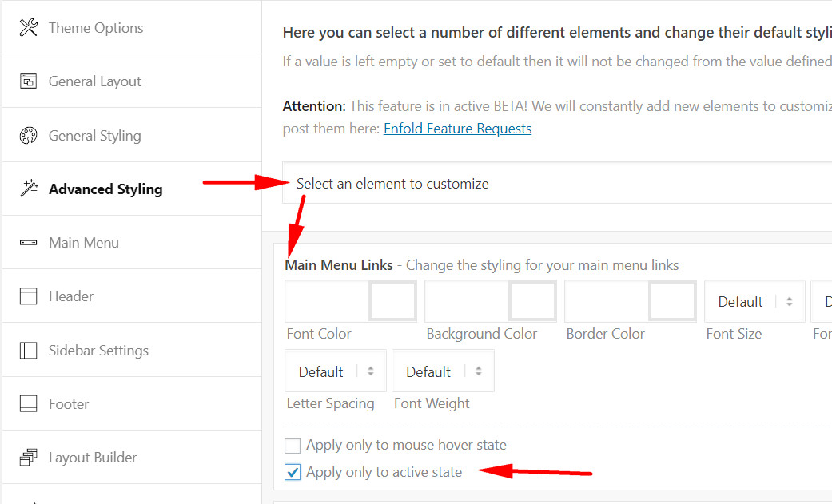Screen dimensions: 832x504
Task: Open the Letter Spacing dropdown
Action: click(x=336, y=371)
